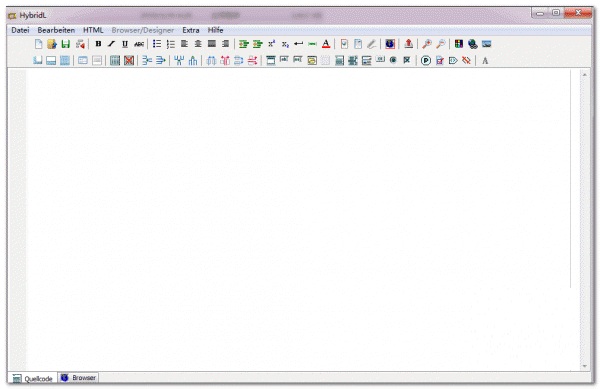Choose font color with the red A icon

click(x=326, y=44)
